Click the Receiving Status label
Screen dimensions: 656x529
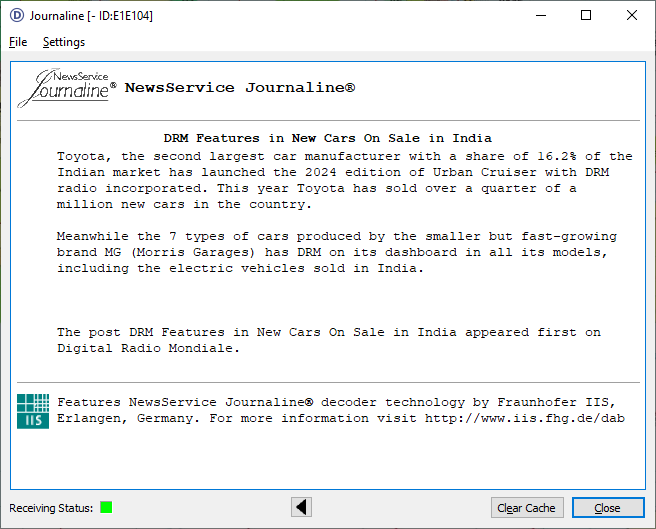click(51, 508)
